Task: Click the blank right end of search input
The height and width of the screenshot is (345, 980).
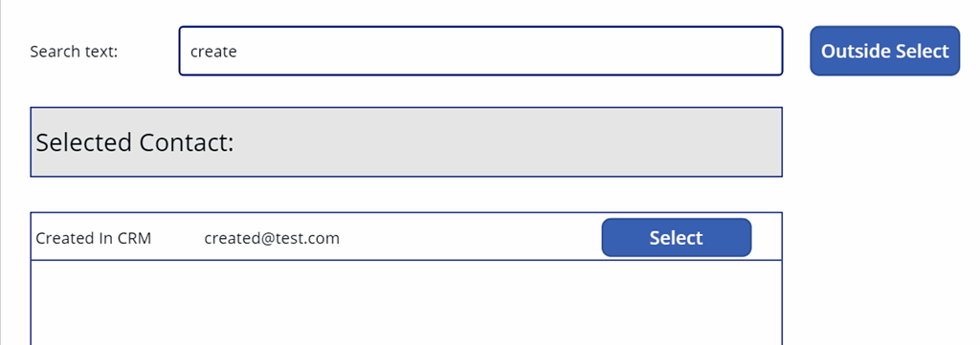Action: click(x=625, y=52)
